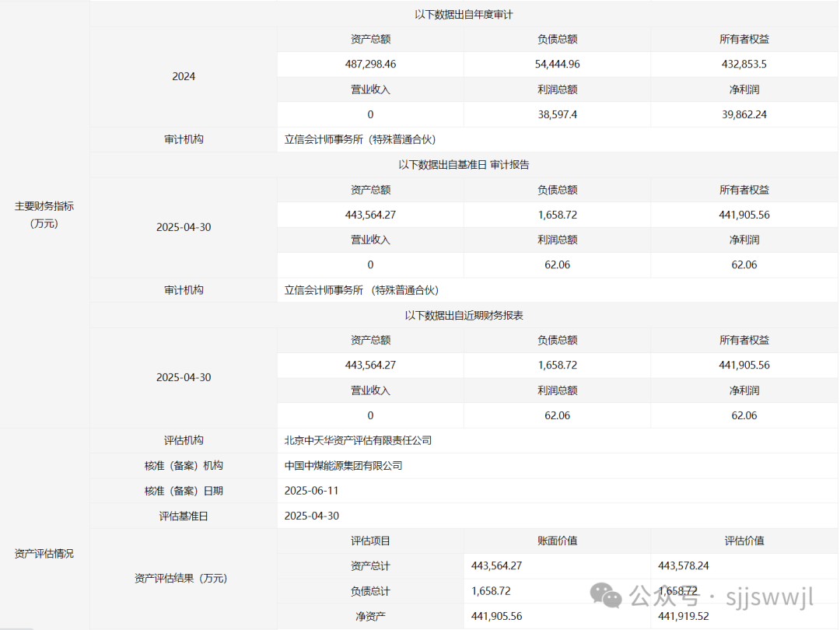The height and width of the screenshot is (630, 840).
Task: Select the column header '评估项目'
Action: [x=370, y=541]
